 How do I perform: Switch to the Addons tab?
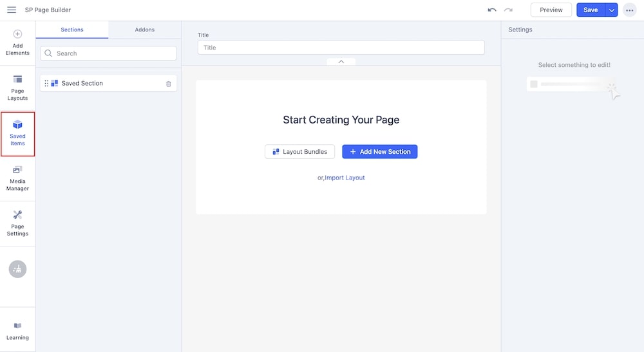pos(144,30)
